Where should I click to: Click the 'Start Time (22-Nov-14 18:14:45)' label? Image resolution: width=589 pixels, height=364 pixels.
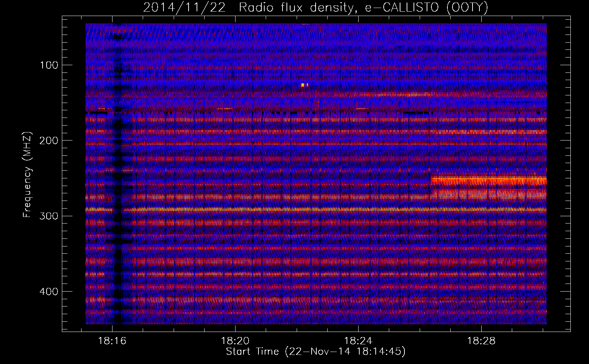[x=316, y=352]
